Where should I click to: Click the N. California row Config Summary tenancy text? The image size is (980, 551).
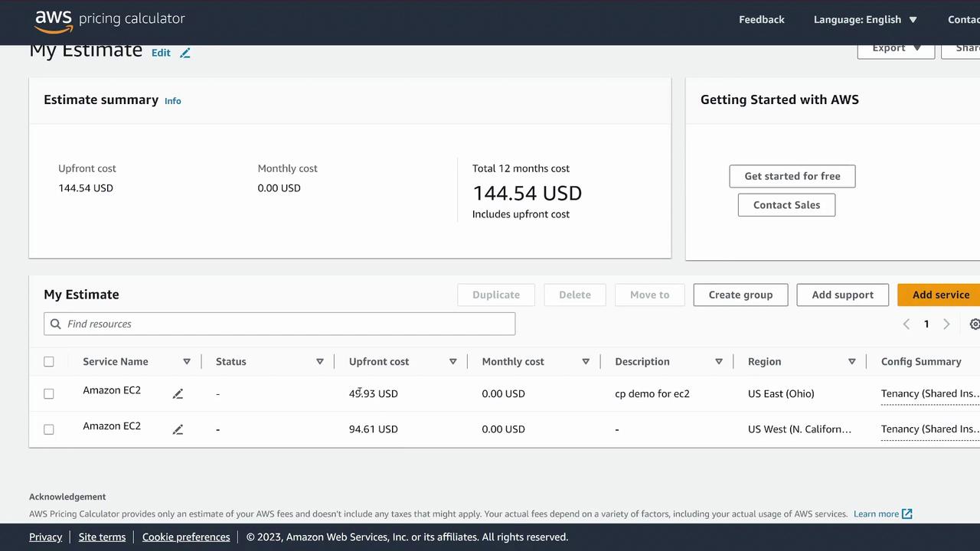click(x=930, y=429)
